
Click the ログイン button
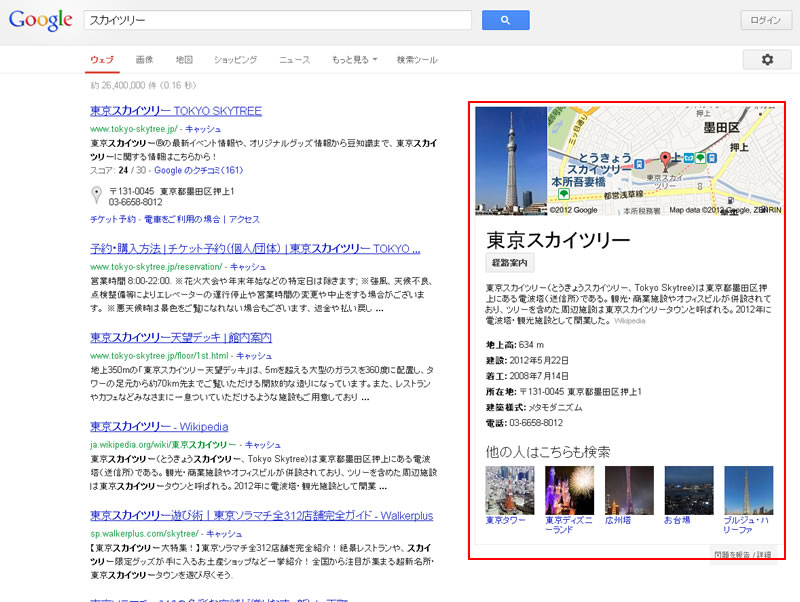tap(765, 20)
